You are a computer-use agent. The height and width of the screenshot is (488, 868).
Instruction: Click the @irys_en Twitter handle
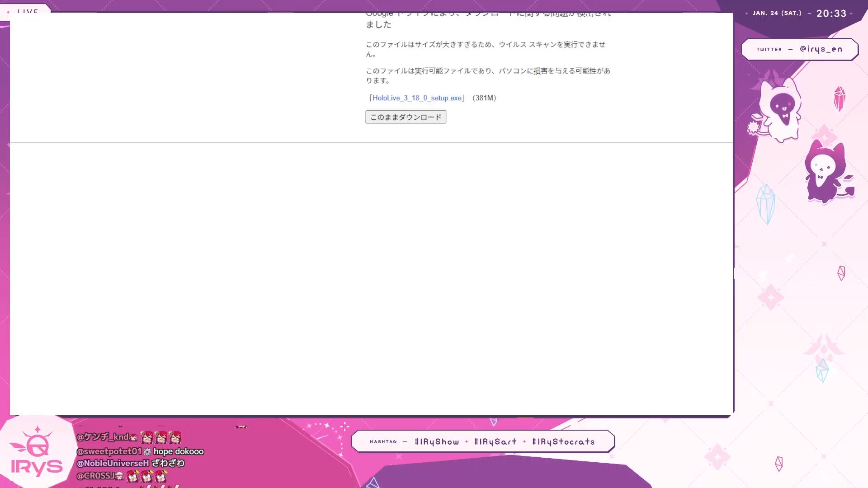coord(821,49)
